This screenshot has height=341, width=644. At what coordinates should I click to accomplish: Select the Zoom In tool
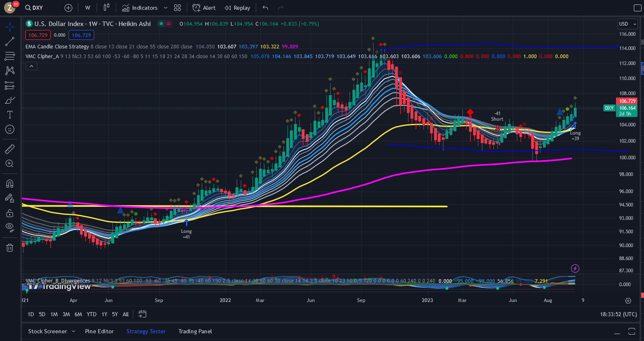10,164
